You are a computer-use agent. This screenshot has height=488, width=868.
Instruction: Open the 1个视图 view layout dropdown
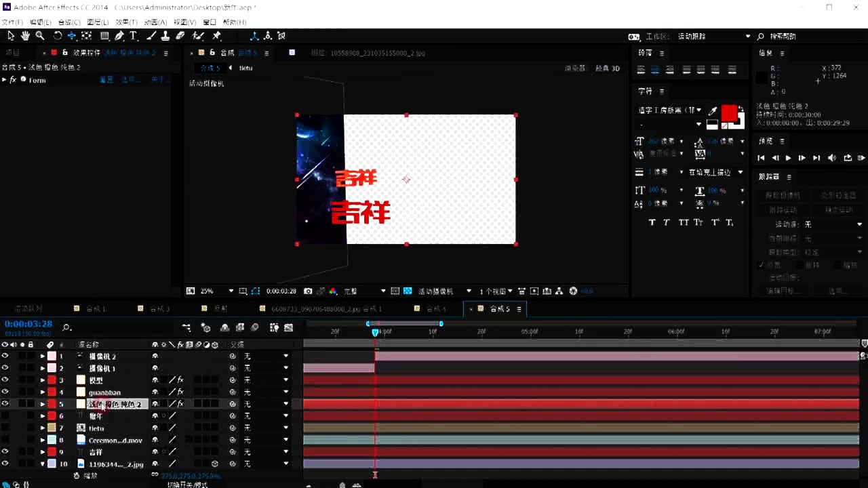pos(496,291)
